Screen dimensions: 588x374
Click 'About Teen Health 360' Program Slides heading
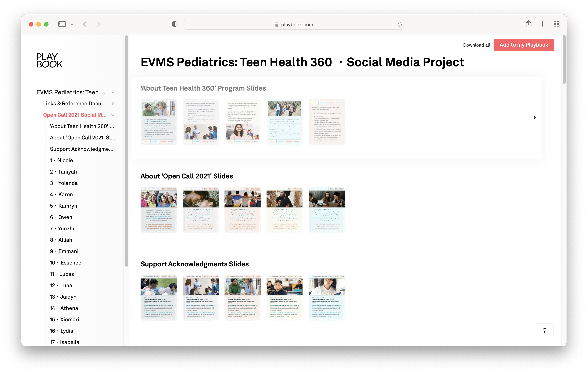203,88
